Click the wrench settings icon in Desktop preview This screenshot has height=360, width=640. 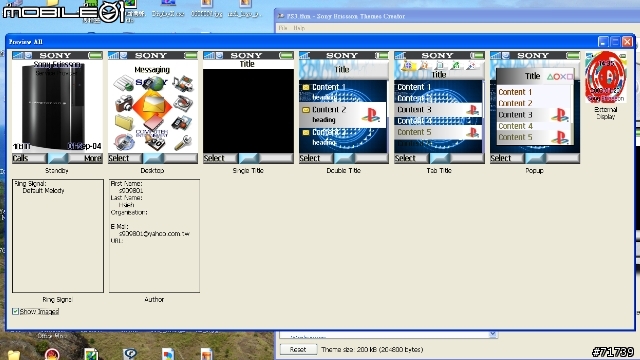(x=182, y=142)
